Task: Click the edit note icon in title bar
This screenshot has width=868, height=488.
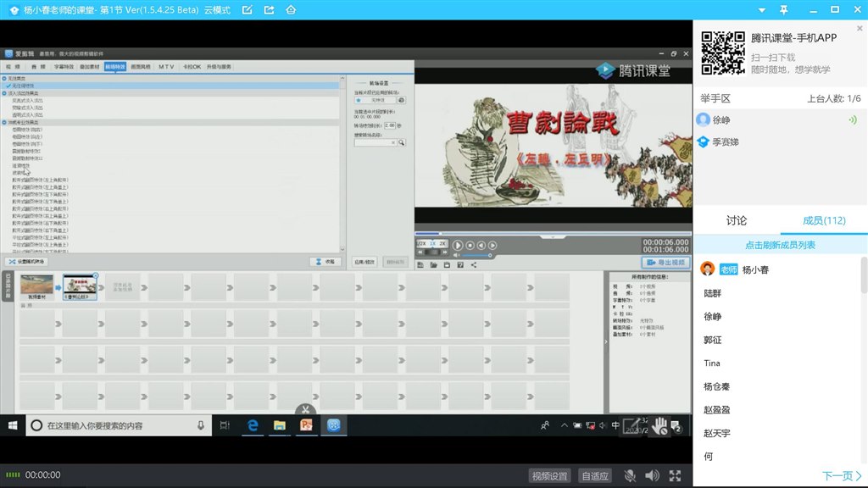Action: pyautogui.click(x=248, y=10)
